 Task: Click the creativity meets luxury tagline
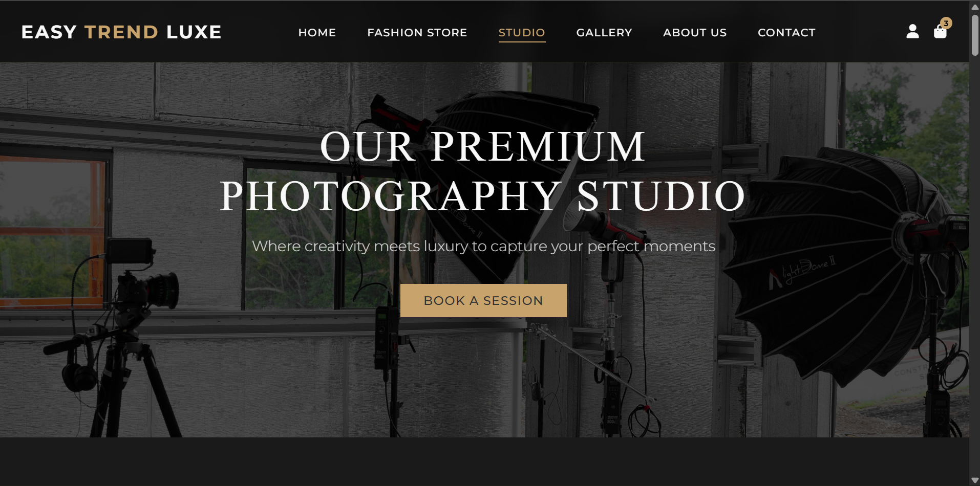(483, 246)
